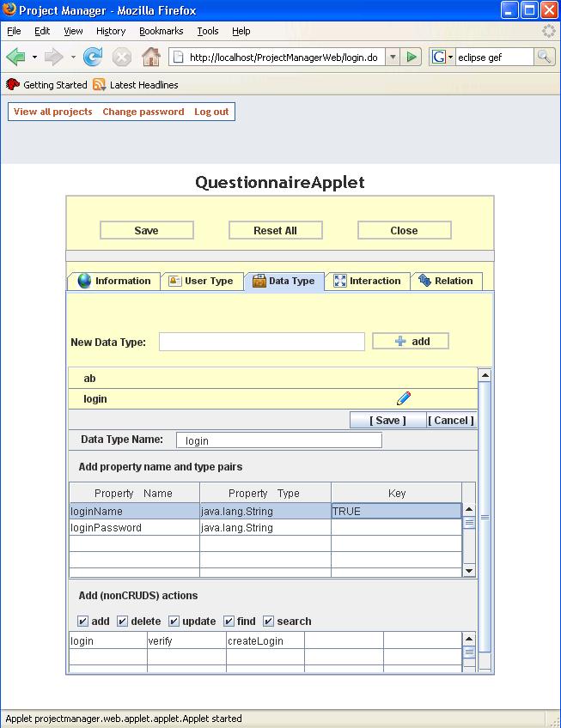
Task: Click the pencil edit icon for login
Action: (404, 398)
